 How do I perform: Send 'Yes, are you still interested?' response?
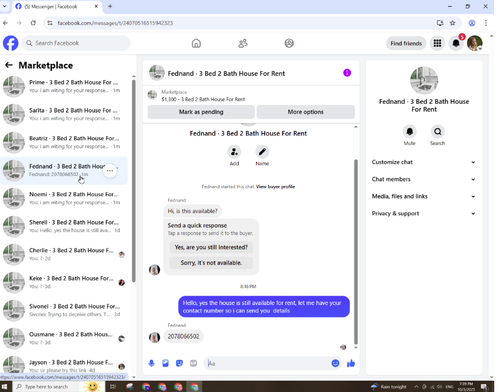(211, 247)
